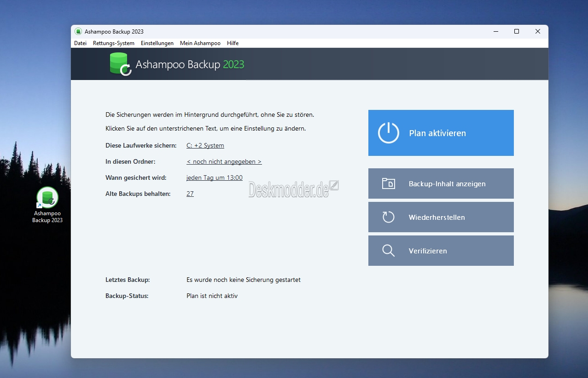Click the app icon in the title bar
Image resolution: width=588 pixels, height=378 pixels.
[x=78, y=31]
